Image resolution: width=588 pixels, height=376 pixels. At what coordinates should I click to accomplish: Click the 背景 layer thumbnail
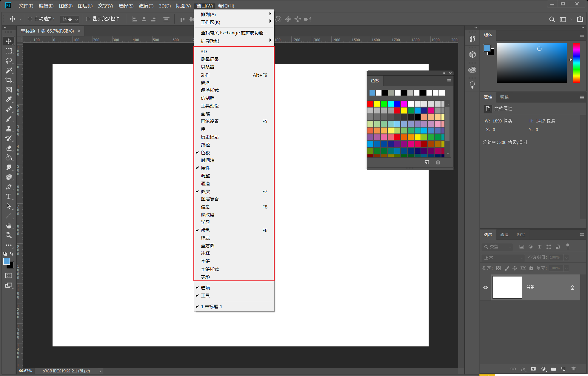[x=507, y=287]
